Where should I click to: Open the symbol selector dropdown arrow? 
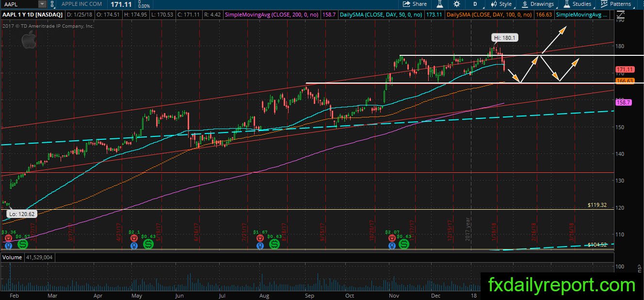click(x=42, y=4)
